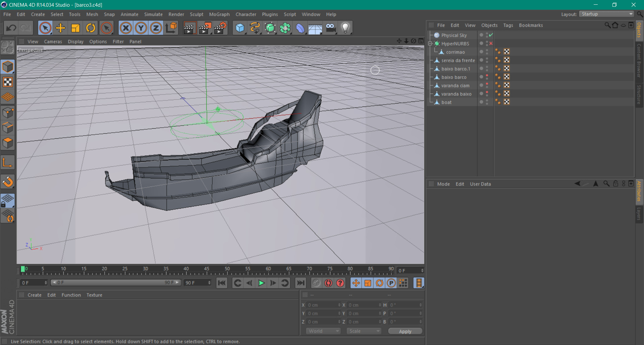644x345 pixels.
Task: Add HyperNURBS generator from toolbar
Action: coord(270,28)
